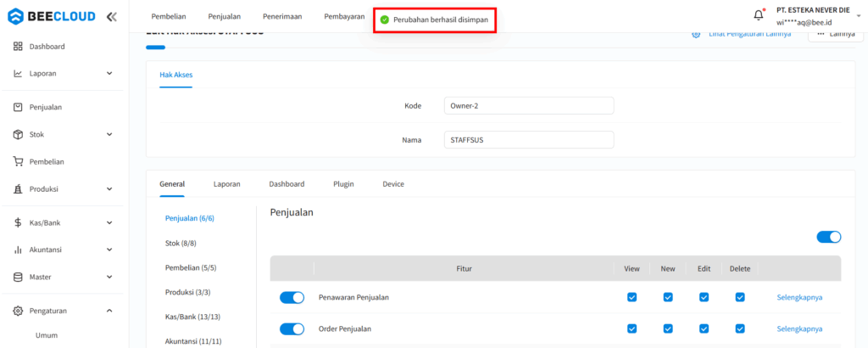Image resolution: width=868 pixels, height=348 pixels.
Task: Toggle the master Penjualan switch
Action: tap(828, 237)
